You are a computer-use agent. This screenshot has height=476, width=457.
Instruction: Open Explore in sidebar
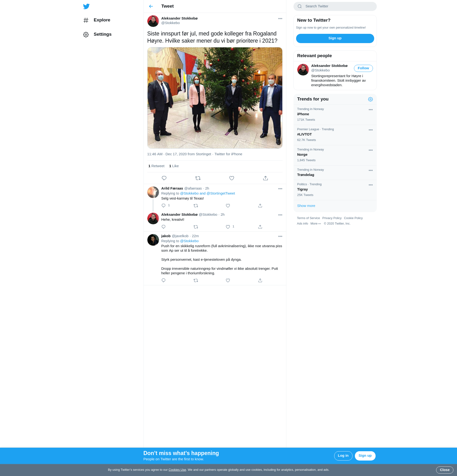(x=102, y=20)
